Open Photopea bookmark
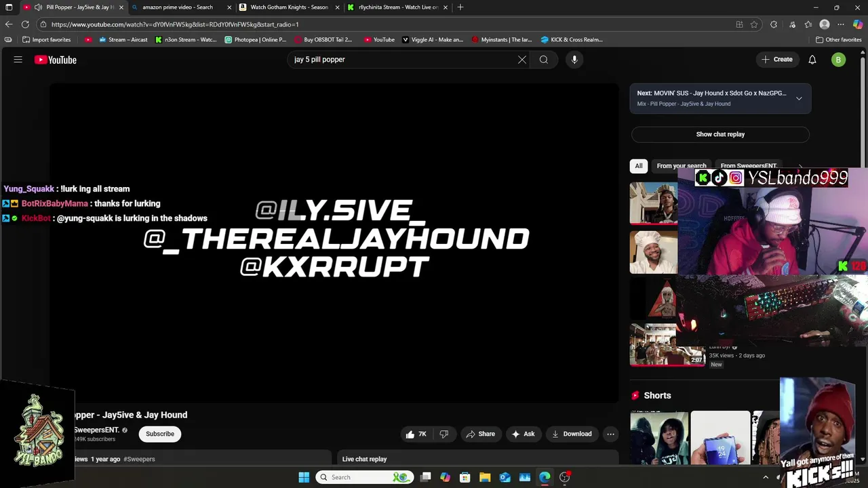 256,40
